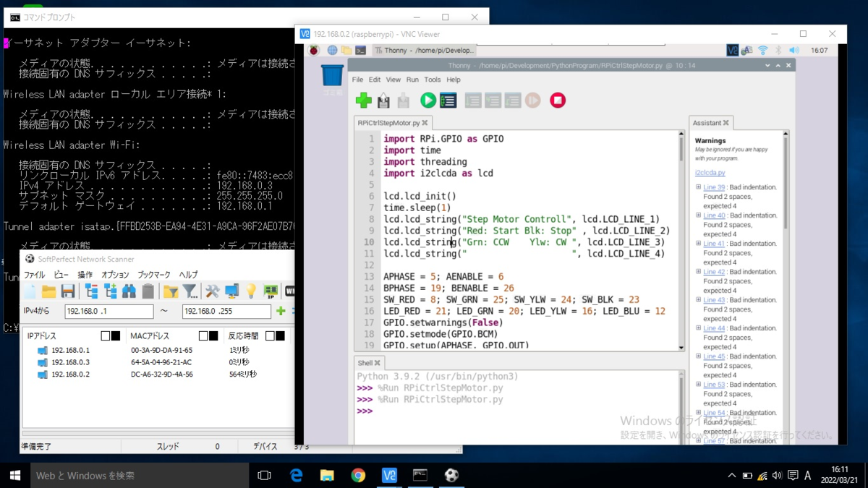Viewport: 868px width, 488px height.
Task: Click the end IP field 192.168.0.255
Action: coord(226,312)
